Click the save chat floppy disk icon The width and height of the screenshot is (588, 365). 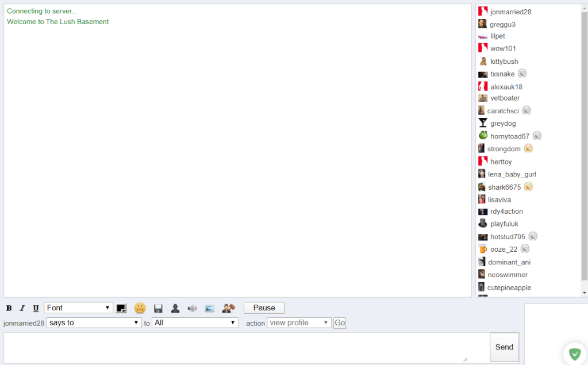pyautogui.click(x=158, y=308)
